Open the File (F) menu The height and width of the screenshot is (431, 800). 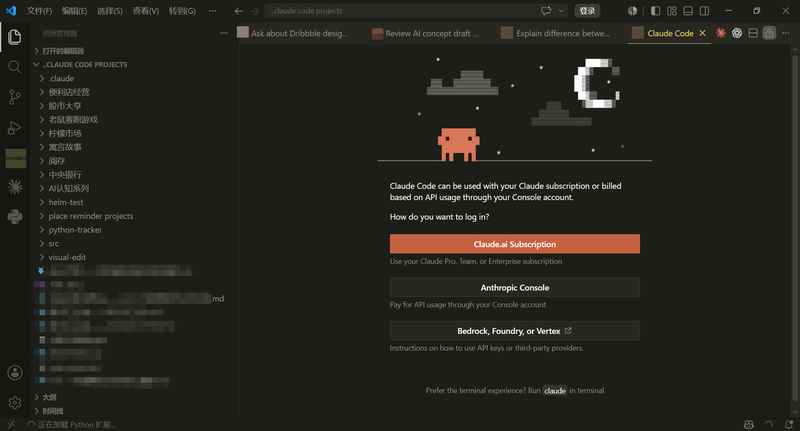[x=39, y=11]
